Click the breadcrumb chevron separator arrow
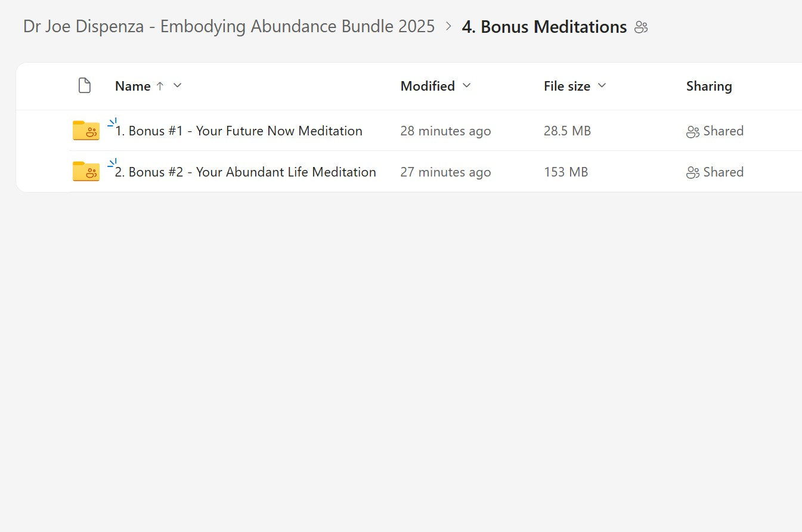 [x=448, y=27]
